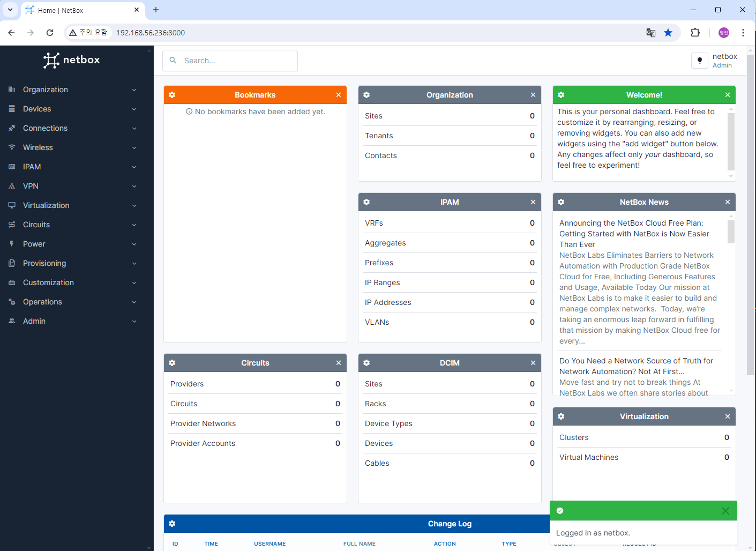Open Chrome profile avatar
The image size is (756, 551).
(x=724, y=33)
